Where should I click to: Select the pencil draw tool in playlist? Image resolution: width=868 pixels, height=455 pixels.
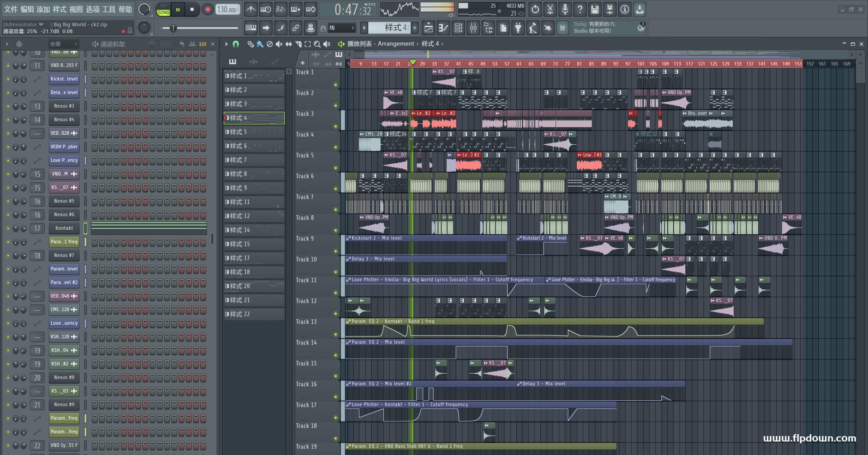pyautogui.click(x=250, y=44)
